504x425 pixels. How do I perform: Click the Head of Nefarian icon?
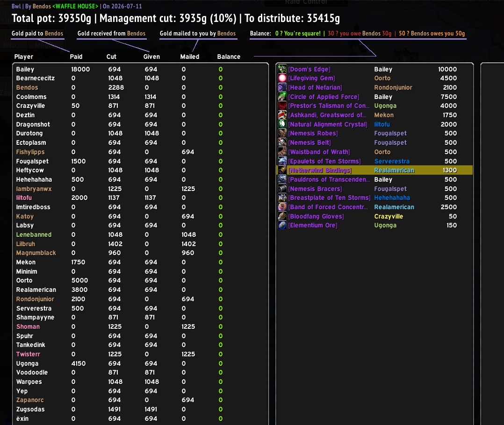(282, 87)
